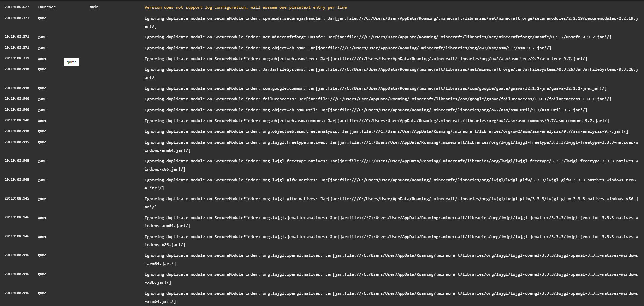Select the "Version does not support log configuration" message
Image resolution: width=644 pixels, height=306 pixels.
pos(246,7)
